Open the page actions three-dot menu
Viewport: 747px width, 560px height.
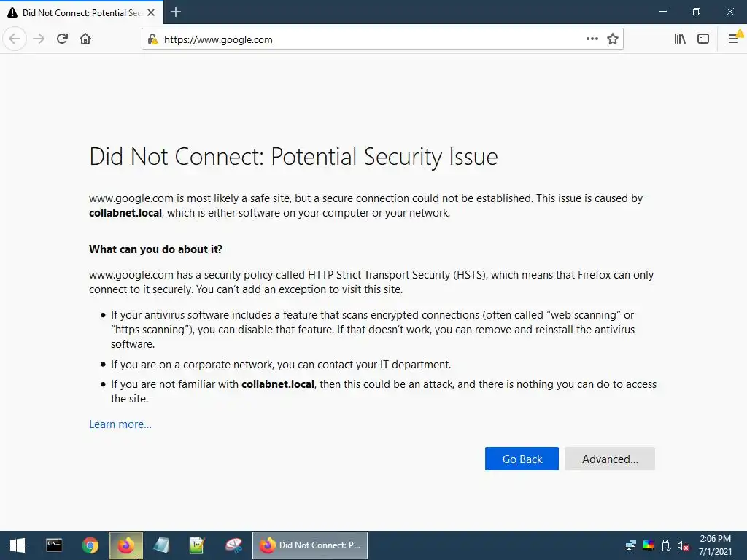click(x=592, y=39)
